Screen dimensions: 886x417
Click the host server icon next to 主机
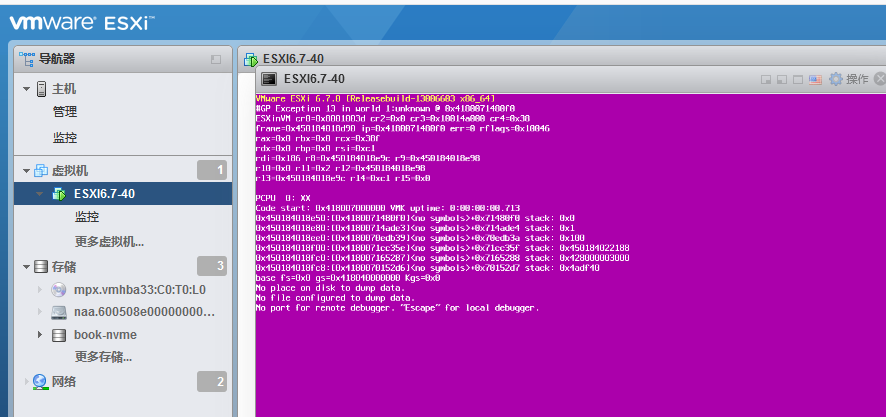[42, 89]
